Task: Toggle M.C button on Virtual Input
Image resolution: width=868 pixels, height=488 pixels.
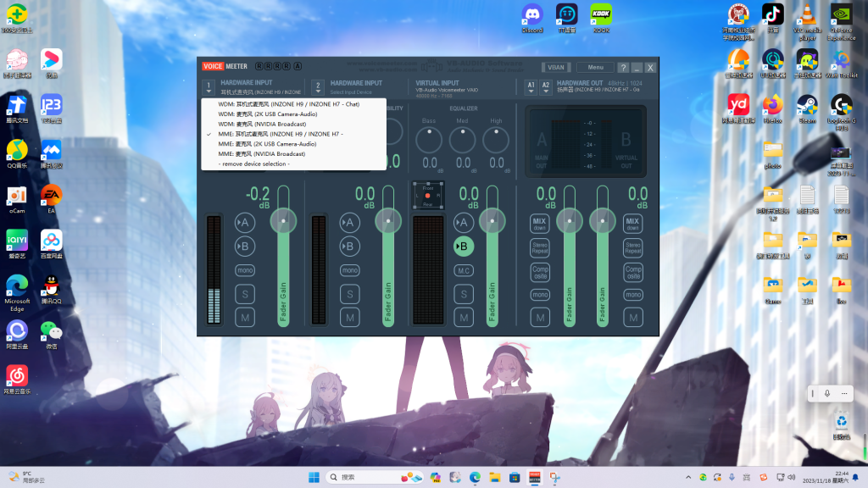Action: click(464, 270)
